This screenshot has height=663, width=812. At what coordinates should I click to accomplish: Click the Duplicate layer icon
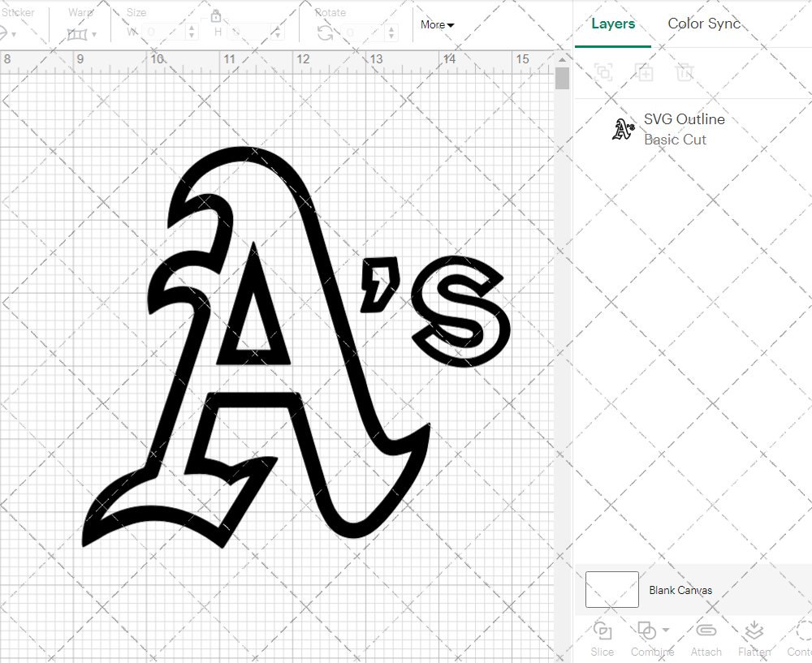click(x=644, y=72)
